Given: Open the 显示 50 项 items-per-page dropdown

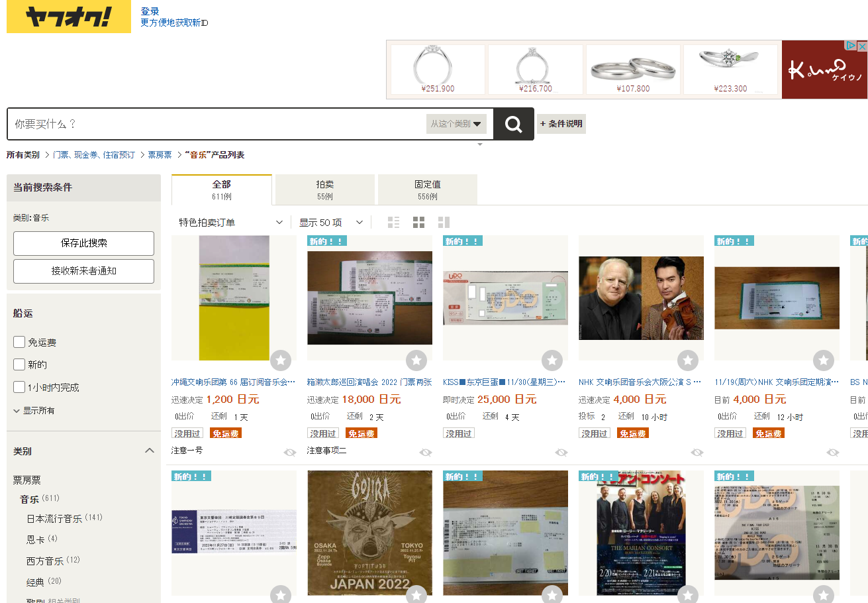Looking at the screenshot, I should (x=331, y=222).
